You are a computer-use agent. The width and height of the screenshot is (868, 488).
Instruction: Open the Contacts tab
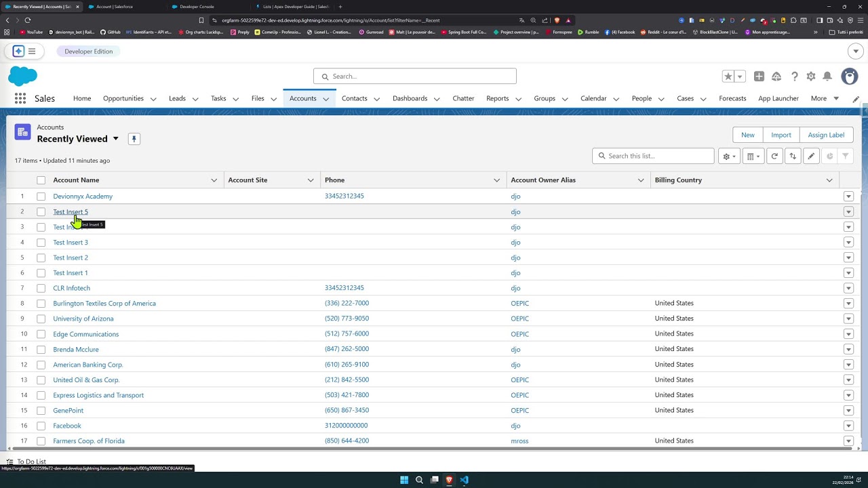click(x=354, y=98)
